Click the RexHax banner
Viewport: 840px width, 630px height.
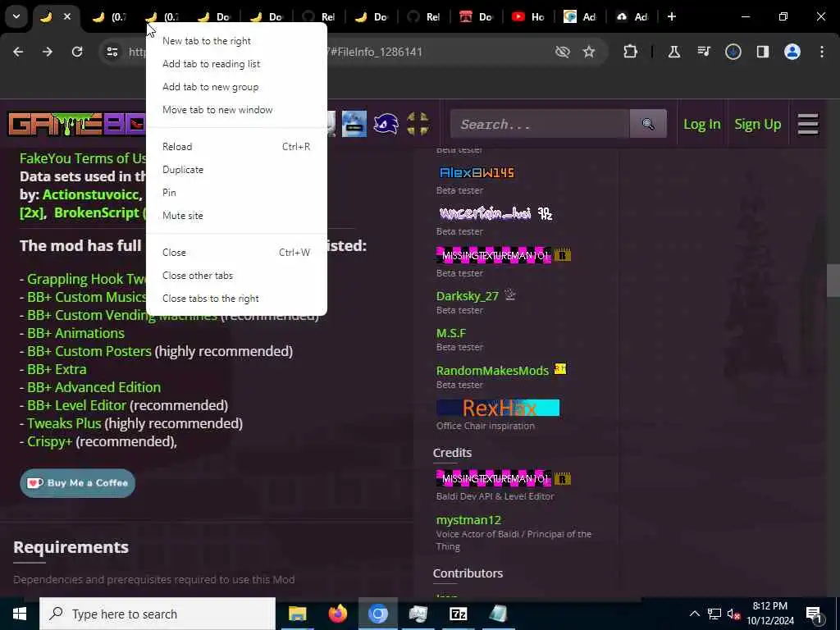498,408
